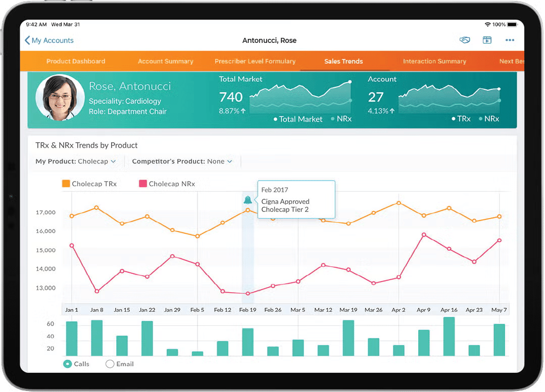Tap the 8.87% growth indicator

coord(232,111)
